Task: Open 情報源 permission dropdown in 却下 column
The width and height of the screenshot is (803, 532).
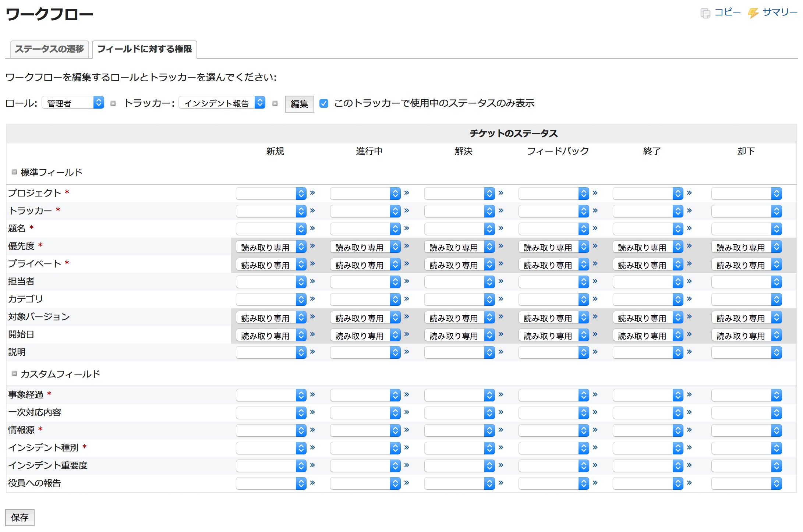Action: pyautogui.click(x=747, y=430)
